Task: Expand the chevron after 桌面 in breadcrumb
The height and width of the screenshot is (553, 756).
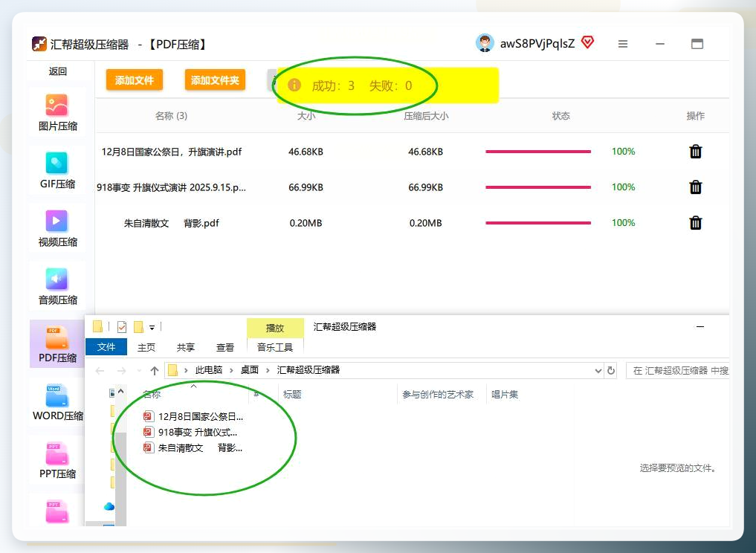Action: point(268,370)
